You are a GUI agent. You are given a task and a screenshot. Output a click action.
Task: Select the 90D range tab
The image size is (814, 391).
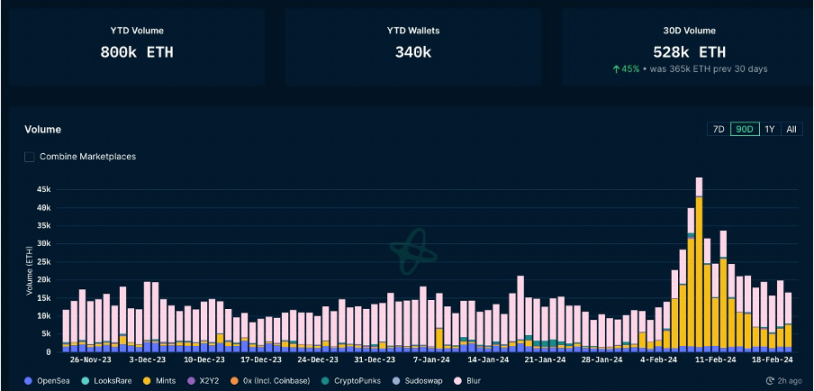[x=744, y=129]
